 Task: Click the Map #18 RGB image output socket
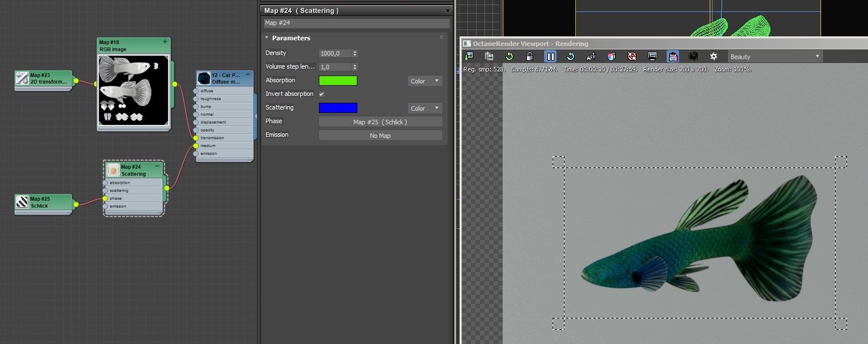[175, 84]
